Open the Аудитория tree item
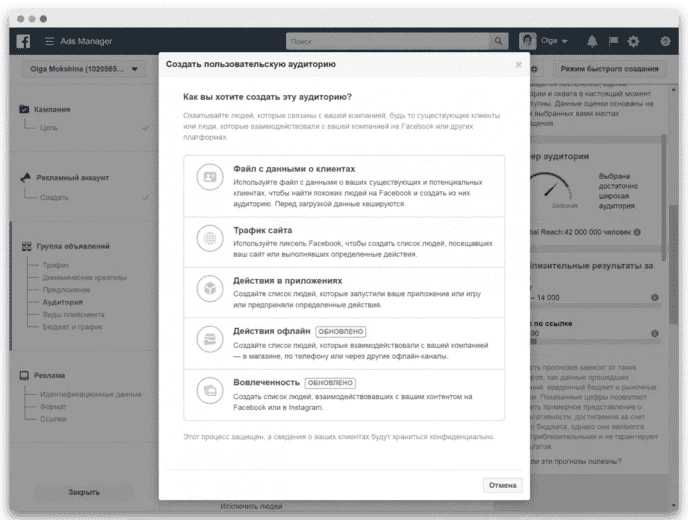This screenshot has height=520, width=688. 62,302
